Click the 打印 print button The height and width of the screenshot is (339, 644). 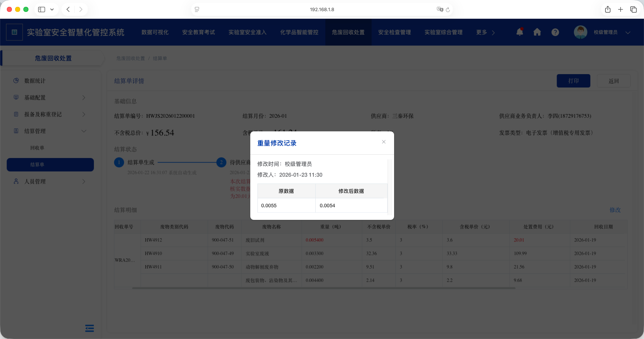(574, 81)
